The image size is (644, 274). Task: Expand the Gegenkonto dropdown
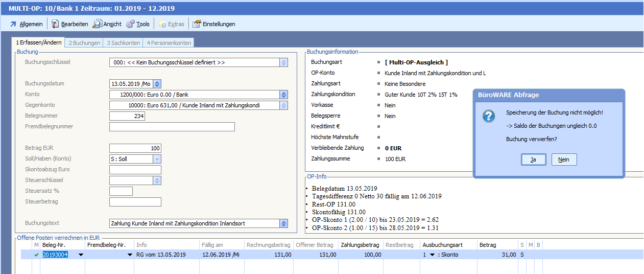pos(283,105)
